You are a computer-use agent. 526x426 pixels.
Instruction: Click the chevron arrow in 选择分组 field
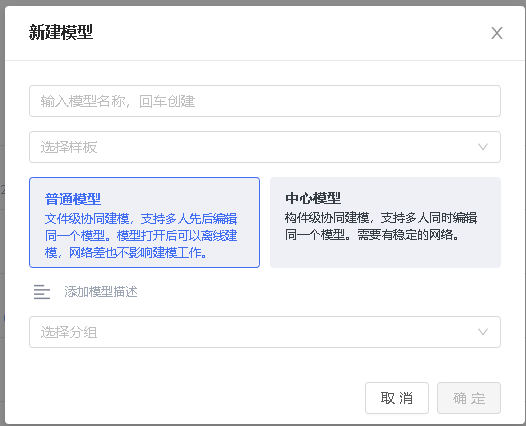pyautogui.click(x=483, y=332)
